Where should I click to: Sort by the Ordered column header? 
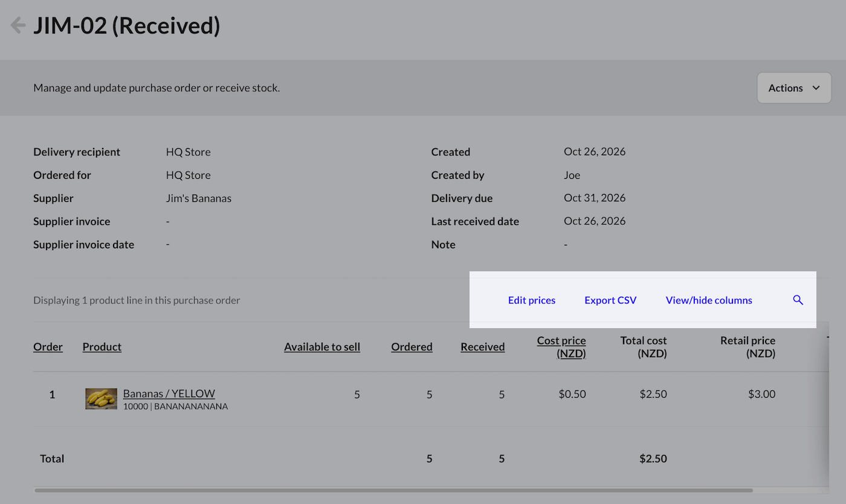(x=412, y=347)
